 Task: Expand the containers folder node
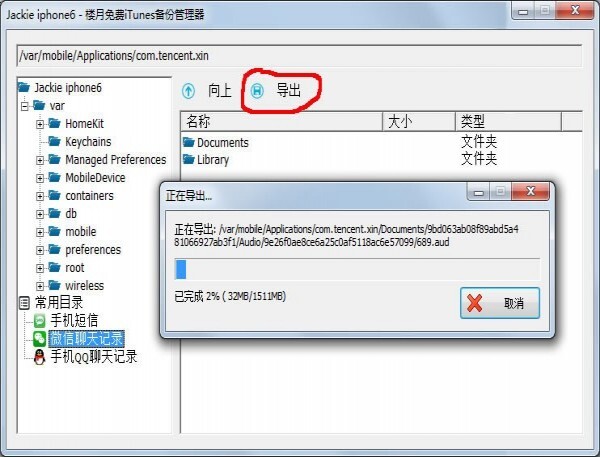(x=40, y=196)
